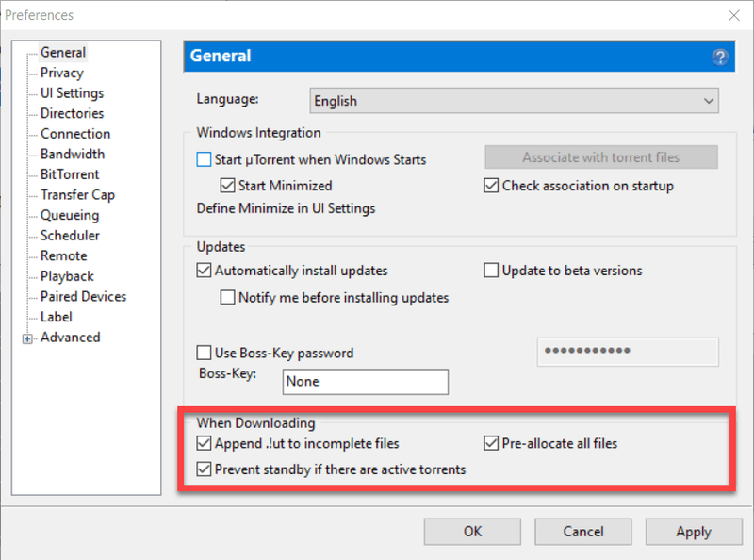Select Transfer Cap category
The width and height of the screenshot is (754, 560).
(x=77, y=194)
